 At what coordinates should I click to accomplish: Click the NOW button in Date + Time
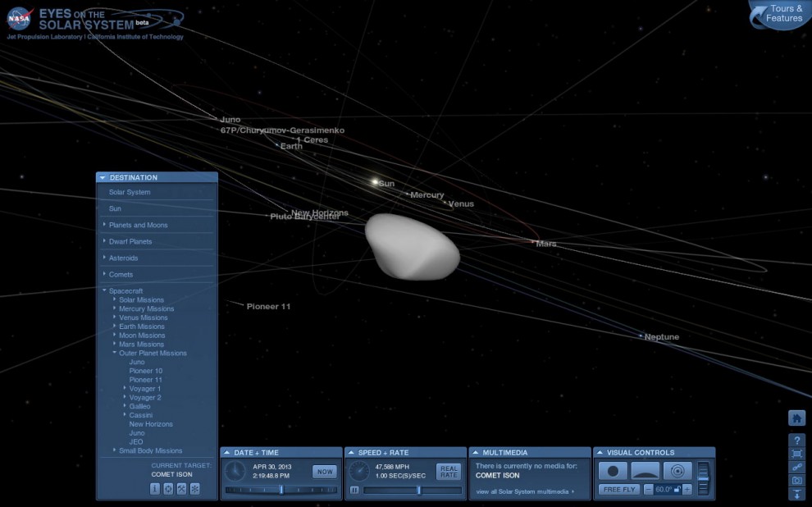(x=325, y=472)
